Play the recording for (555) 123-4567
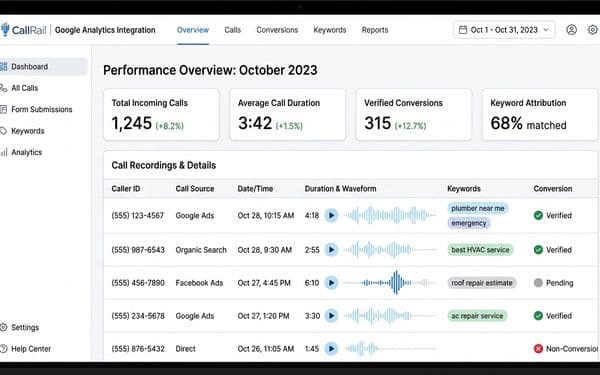 331,215
